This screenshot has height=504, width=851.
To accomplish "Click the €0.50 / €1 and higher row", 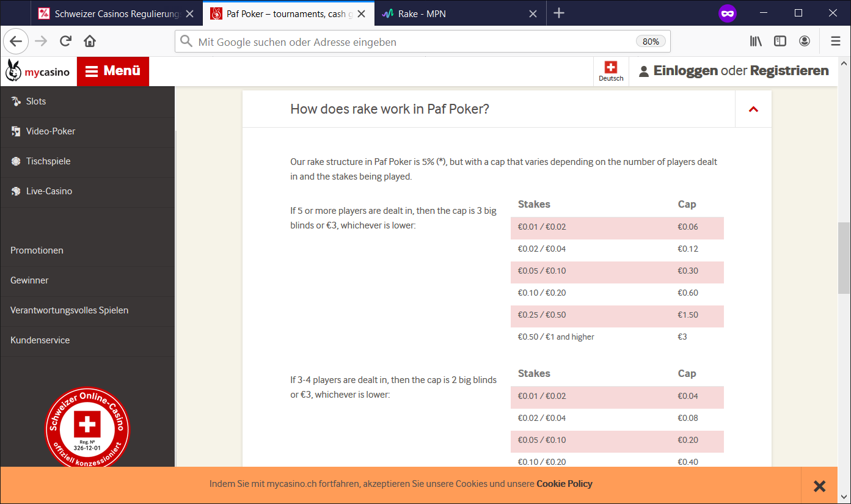I will (617, 337).
